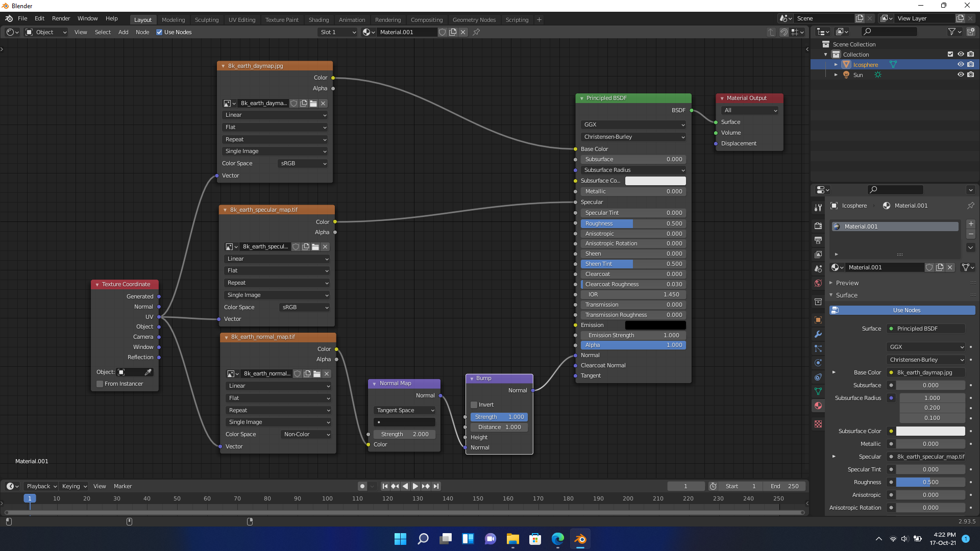This screenshot has height=551, width=980.
Task: Open the Texture properties tab
Action: coord(818,424)
